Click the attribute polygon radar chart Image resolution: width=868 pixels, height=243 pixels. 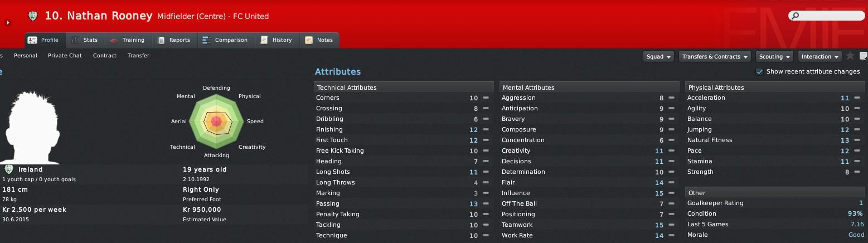pos(216,121)
